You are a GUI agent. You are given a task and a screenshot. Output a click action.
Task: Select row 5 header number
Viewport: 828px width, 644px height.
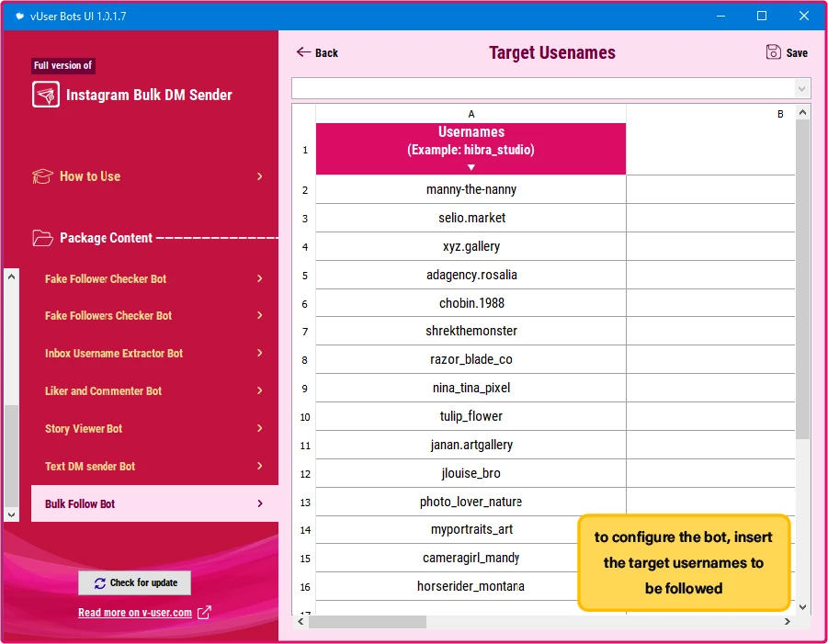tap(305, 276)
